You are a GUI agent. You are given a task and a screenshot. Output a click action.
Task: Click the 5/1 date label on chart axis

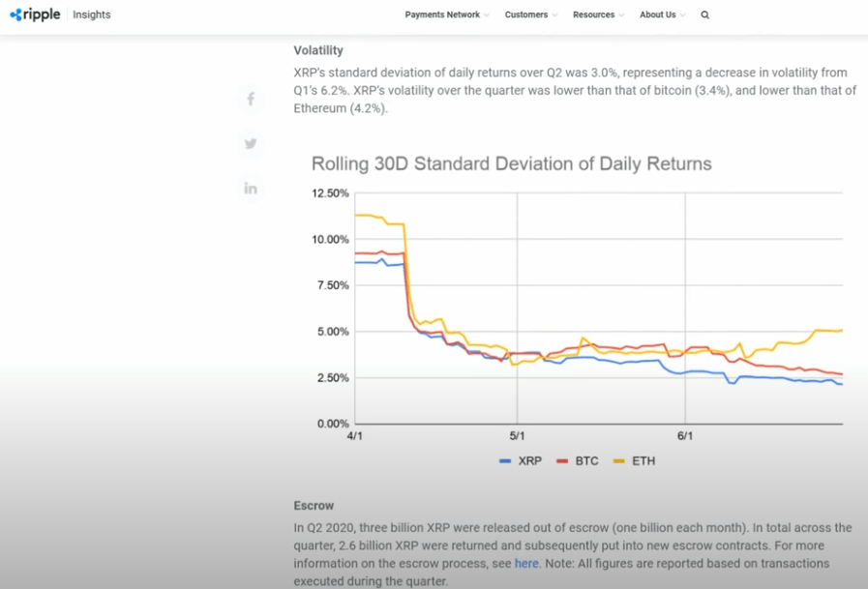click(516, 436)
